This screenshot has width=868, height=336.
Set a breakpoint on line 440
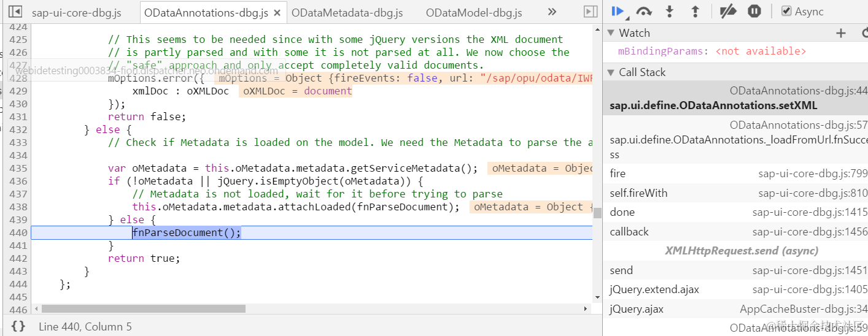pos(19,232)
